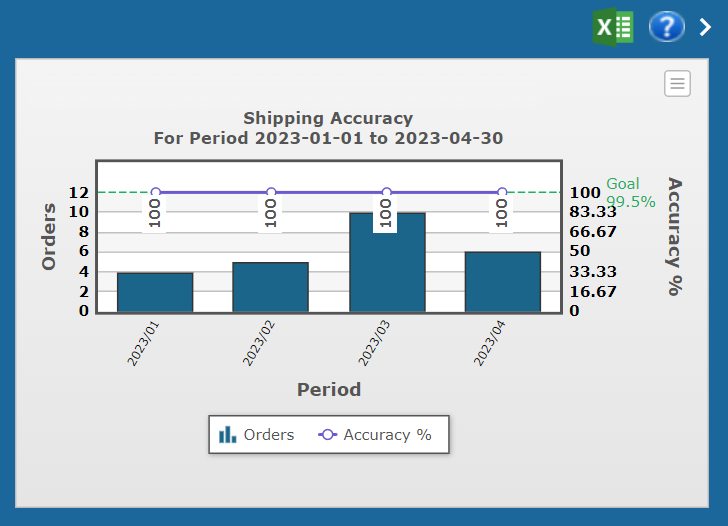
Task: Click the Accuracy % line legend marker
Action: point(327,435)
